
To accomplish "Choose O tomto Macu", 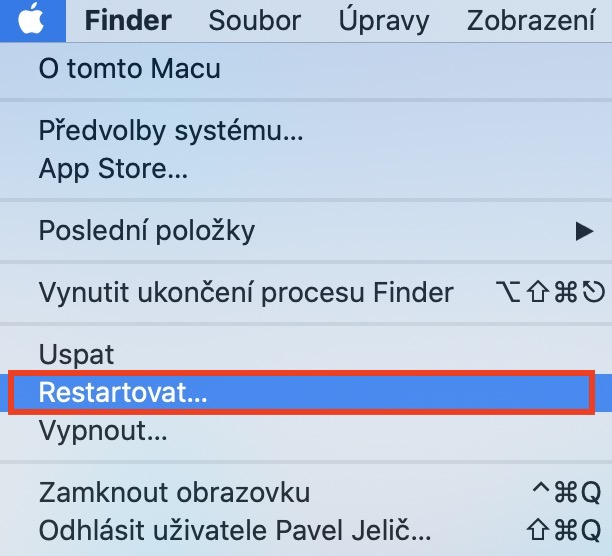I will pyautogui.click(x=130, y=69).
